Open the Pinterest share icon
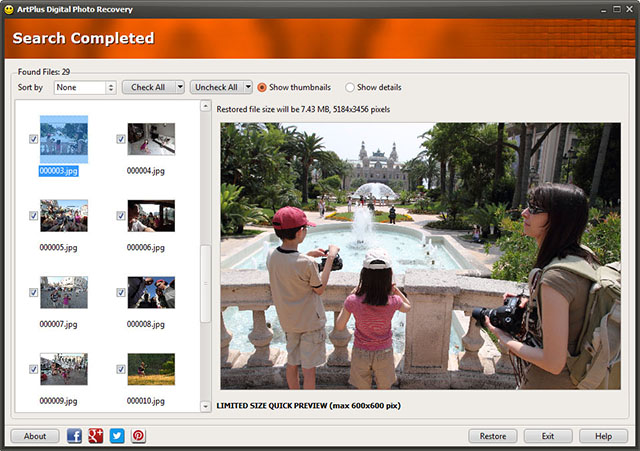Image resolution: width=640 pixels, height=451 pixels. (x=138, y=436)
